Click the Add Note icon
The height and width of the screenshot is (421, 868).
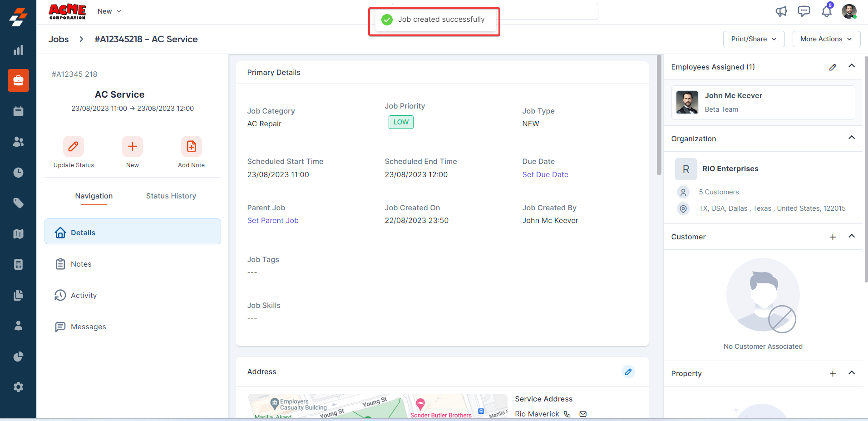coord(191,146)
